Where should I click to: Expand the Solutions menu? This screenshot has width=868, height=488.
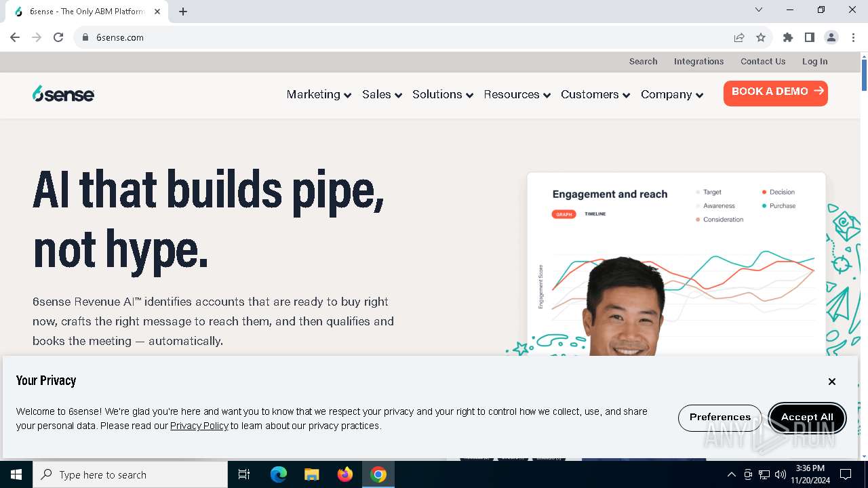tap(443, 94)
